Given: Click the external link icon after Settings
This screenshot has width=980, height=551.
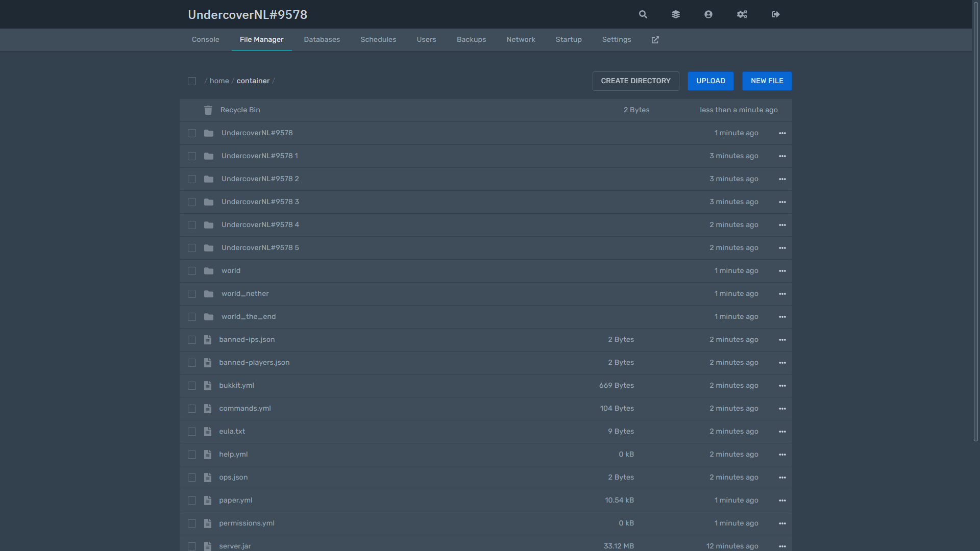Looking at the screenshot, I should (655, 40).
